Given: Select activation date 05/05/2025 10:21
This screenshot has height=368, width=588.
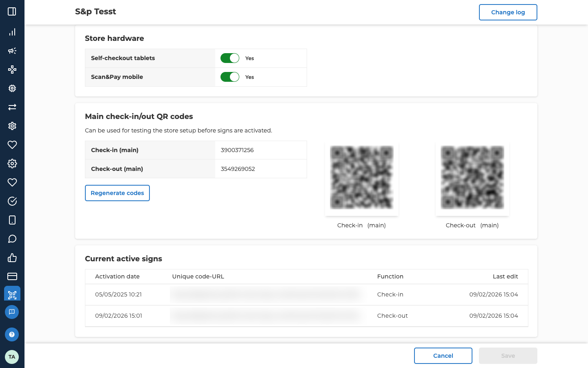Looking at the screenshot, I should pos(118,294).
